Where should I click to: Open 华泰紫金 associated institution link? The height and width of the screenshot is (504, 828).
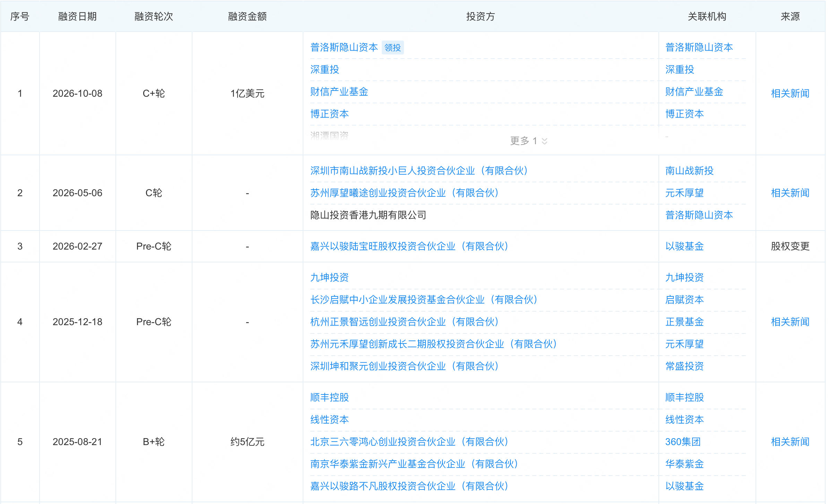684,464
